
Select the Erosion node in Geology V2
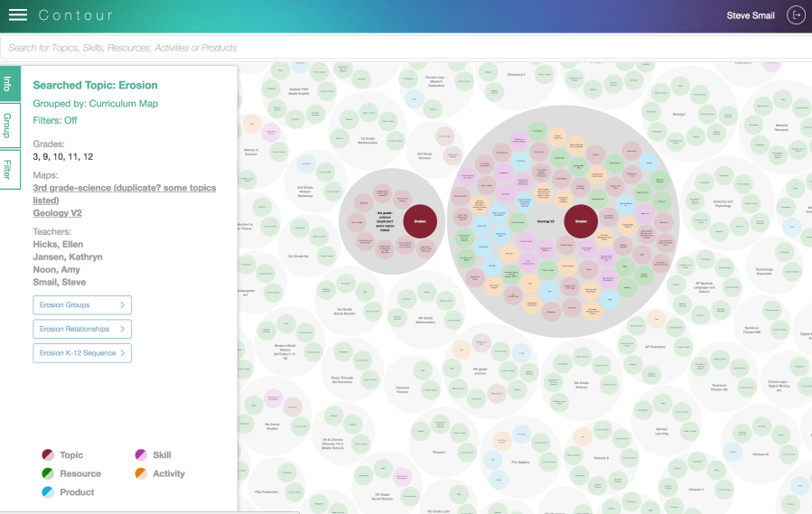(x=581, y=220)
